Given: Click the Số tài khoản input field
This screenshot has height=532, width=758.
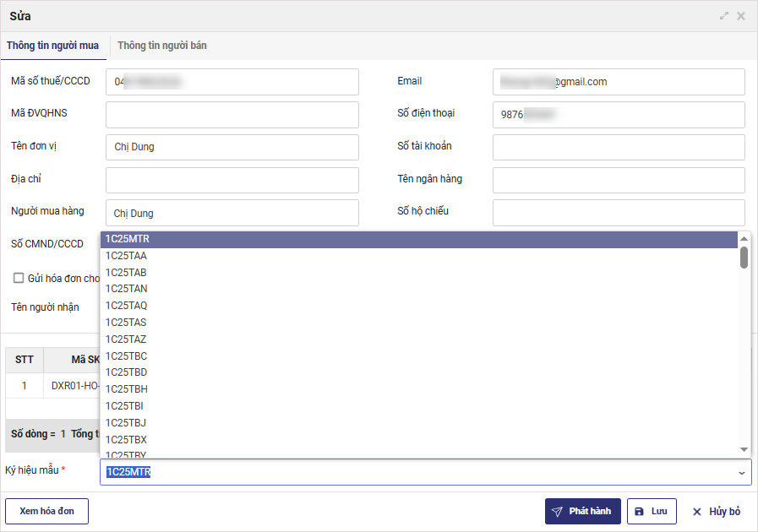Looking at the screenshot, I should [619, 147].
